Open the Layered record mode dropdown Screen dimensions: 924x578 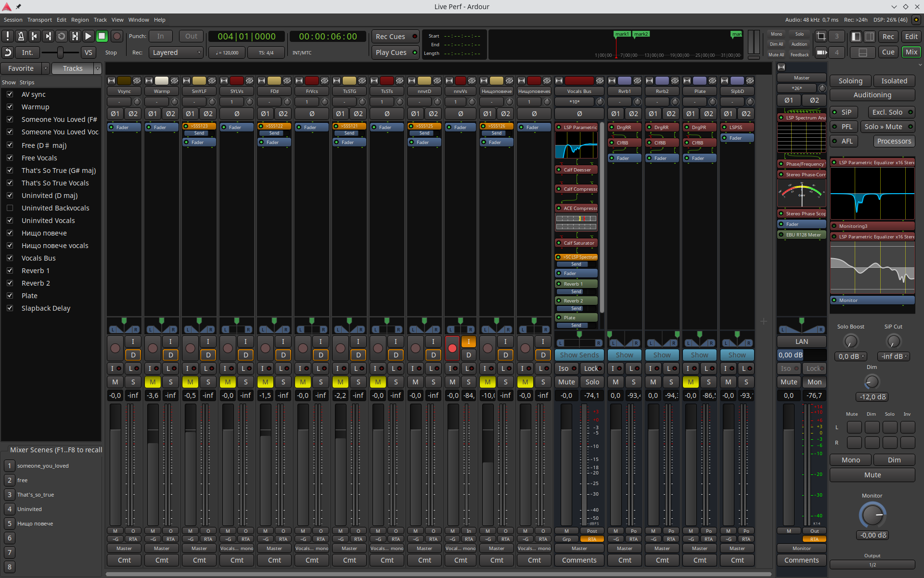[x=176, y=53]
